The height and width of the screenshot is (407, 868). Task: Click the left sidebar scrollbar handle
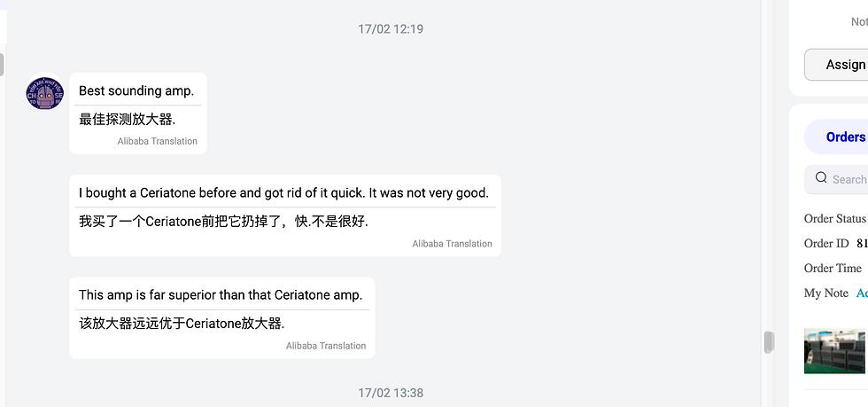pyautogui.click(x=2, y=65)
